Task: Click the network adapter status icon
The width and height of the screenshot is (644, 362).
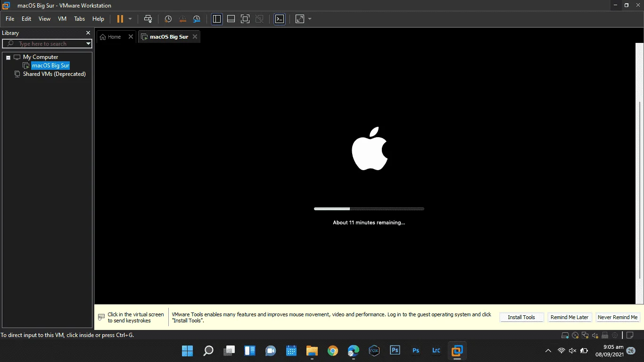Action: [x=585, y=336]
